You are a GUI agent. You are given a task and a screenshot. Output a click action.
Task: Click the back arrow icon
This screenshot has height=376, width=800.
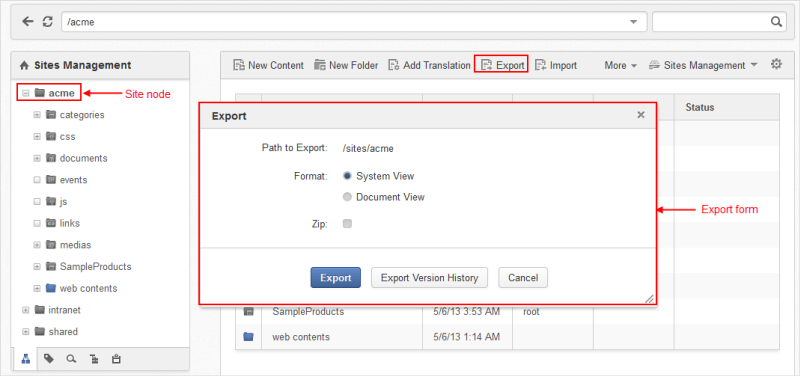point(28,22)
